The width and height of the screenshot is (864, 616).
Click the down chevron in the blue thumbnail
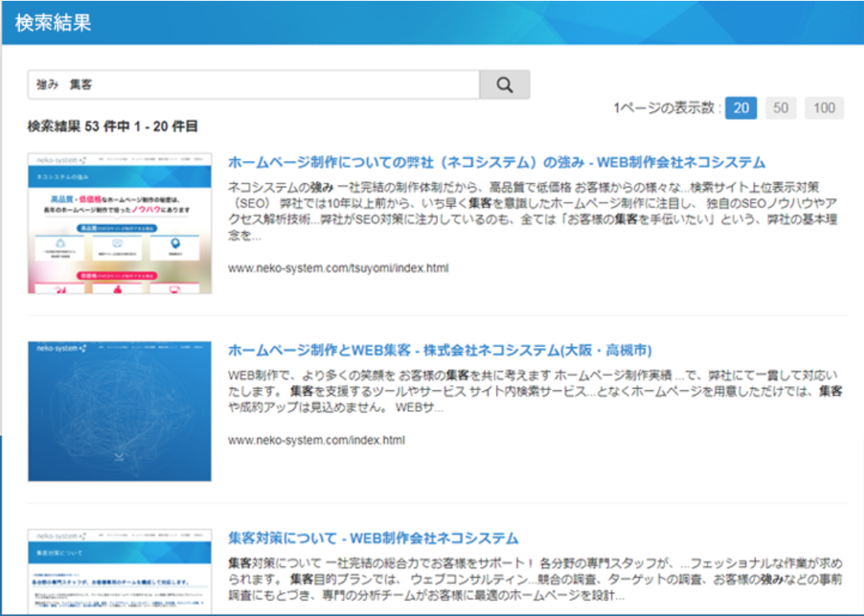point(119,457)
